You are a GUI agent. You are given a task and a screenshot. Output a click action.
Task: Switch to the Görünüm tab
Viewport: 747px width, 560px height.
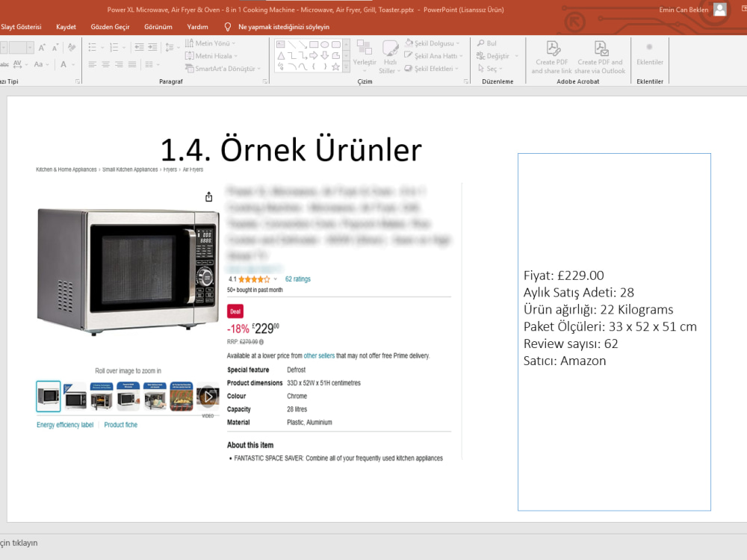pos(158,27)
